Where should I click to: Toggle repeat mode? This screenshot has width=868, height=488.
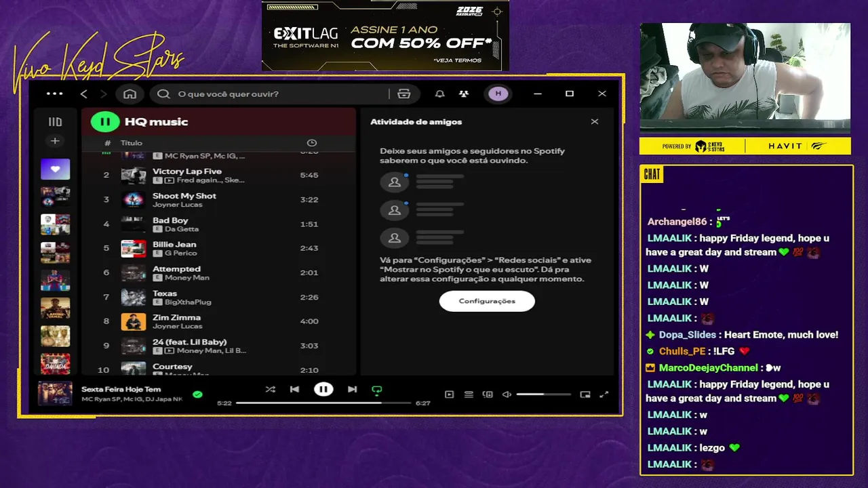[x=377, y=390]
